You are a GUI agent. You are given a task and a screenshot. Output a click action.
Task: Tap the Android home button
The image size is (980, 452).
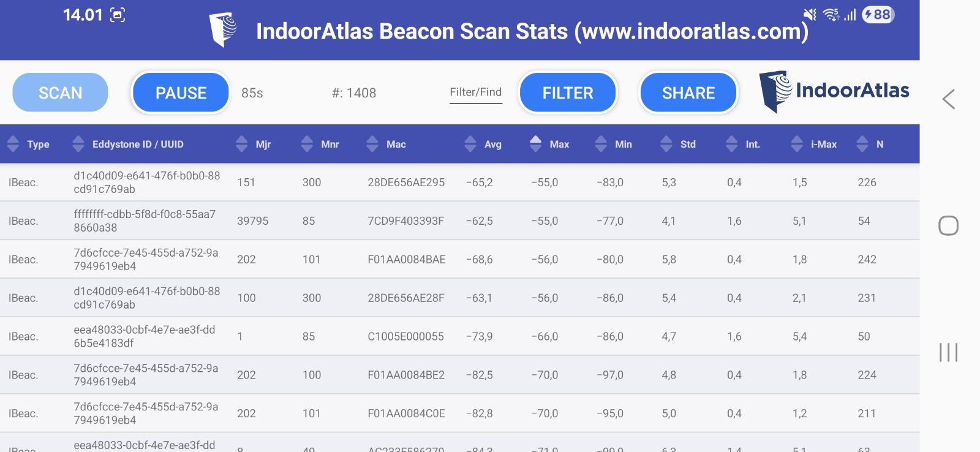click(948, 226)
